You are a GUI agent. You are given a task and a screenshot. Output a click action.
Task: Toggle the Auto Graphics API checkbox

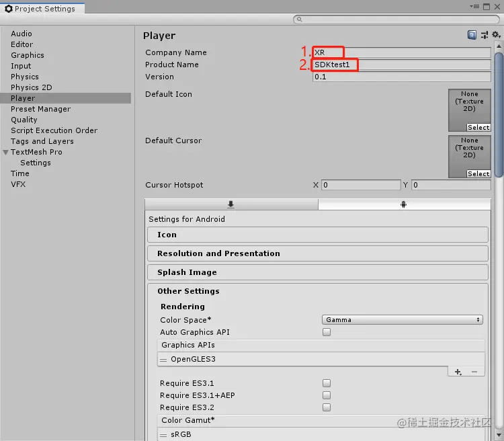pos(327,332)
